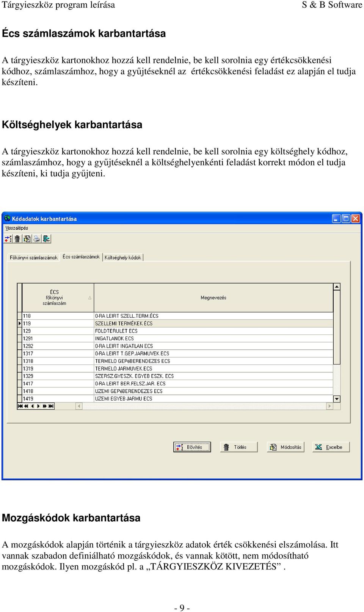Switch to Főkönyvi számlaszámok tab
Image resolution: width=364 pixels, height=612 pixels.
34,258
